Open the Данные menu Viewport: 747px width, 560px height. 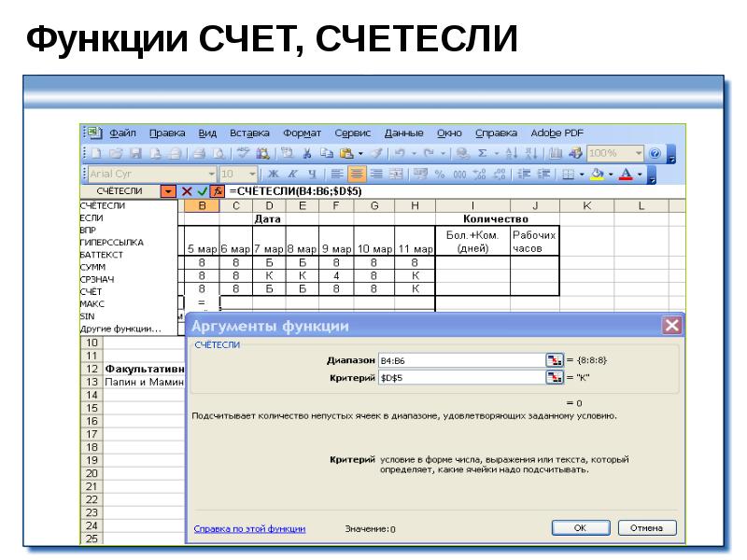click(x=403, y=133)
